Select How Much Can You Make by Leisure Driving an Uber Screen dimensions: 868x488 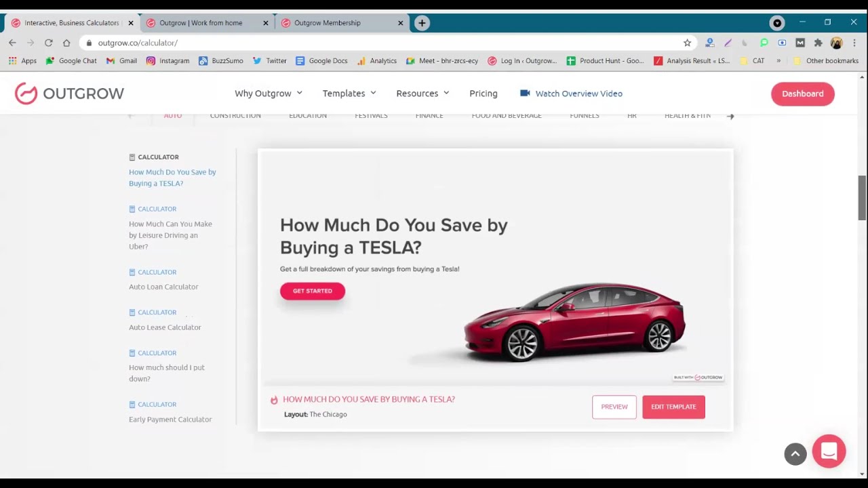pyautogui.click(x=170, y=235)
